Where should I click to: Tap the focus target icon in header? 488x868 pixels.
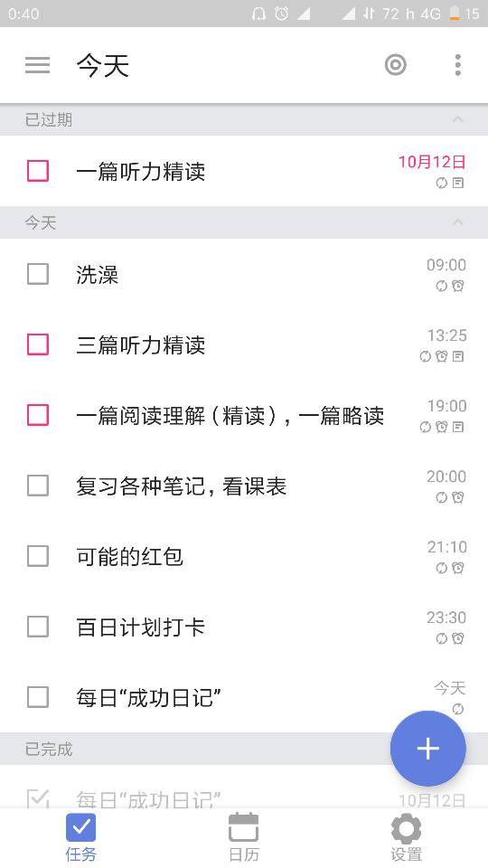pos(396,65)
